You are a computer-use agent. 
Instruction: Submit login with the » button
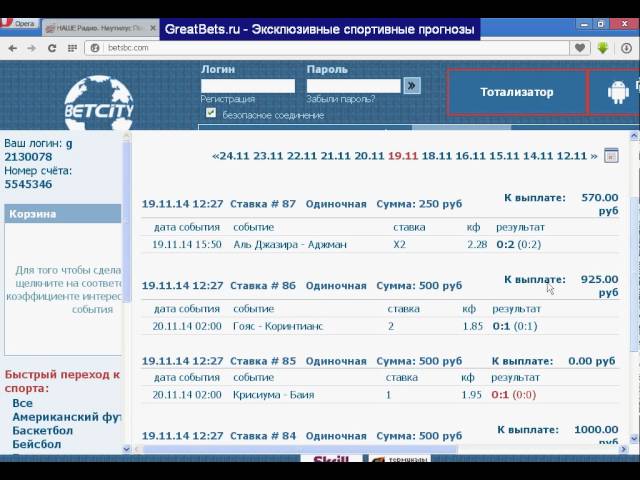click(x=412, y=86)
